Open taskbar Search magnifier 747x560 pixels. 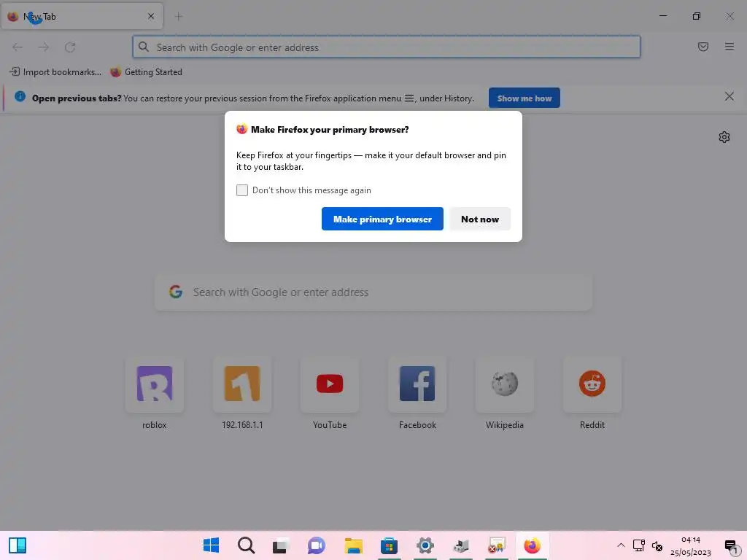point(247,545)
